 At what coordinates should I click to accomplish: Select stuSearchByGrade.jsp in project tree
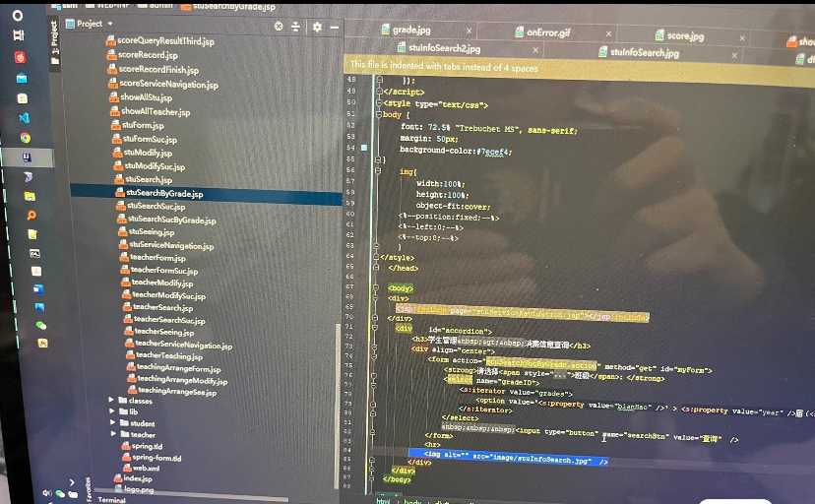click(x=164, y=193)
